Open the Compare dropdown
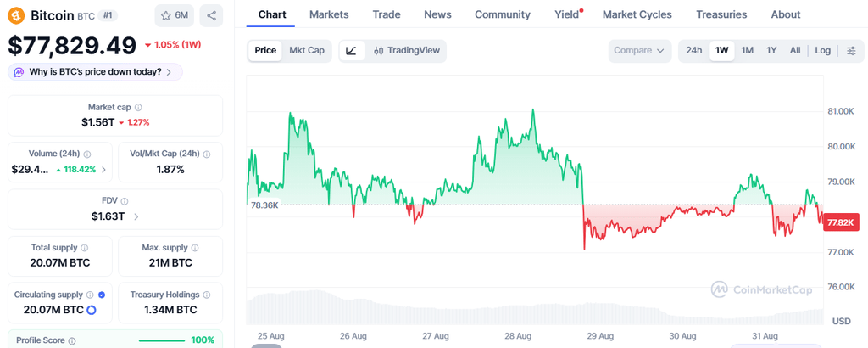Screen dimensions: 868x348 coord(639,51)
